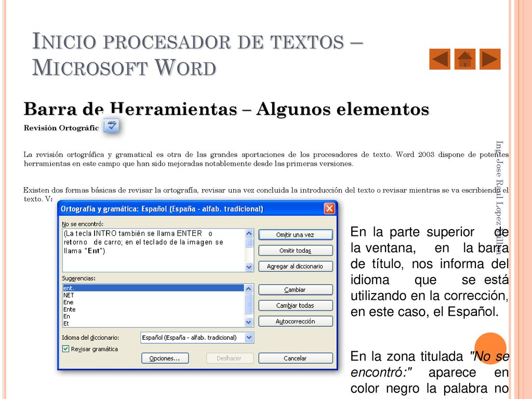The width and height of the screenshot is (532, 399).
Task: Select suggestion 'NET'
Action: point(153,295)
